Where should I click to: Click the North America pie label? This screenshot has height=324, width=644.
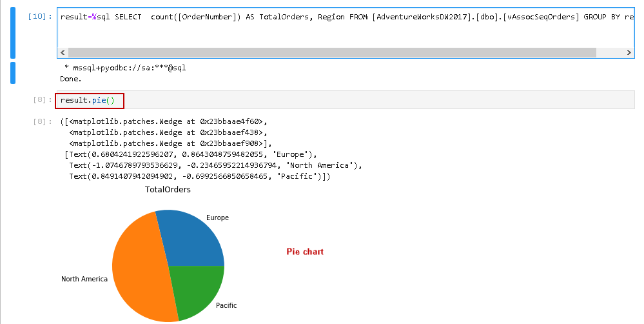tap(84, 279)
